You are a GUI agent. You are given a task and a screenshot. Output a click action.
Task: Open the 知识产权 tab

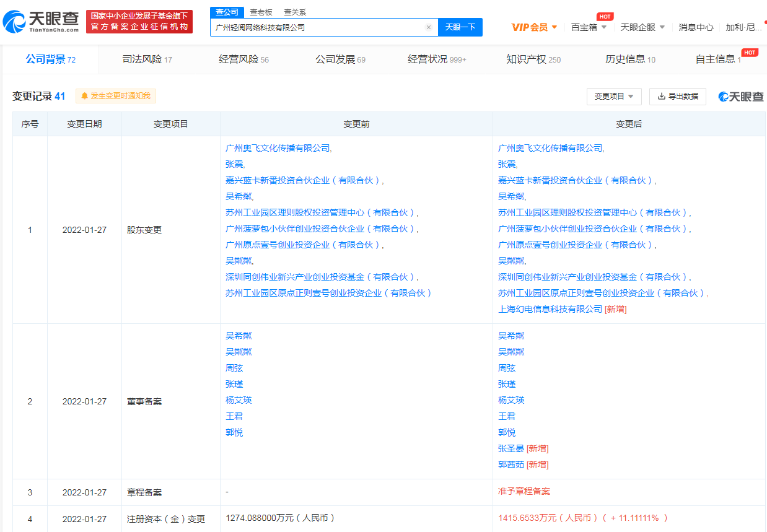coord(533,59)
